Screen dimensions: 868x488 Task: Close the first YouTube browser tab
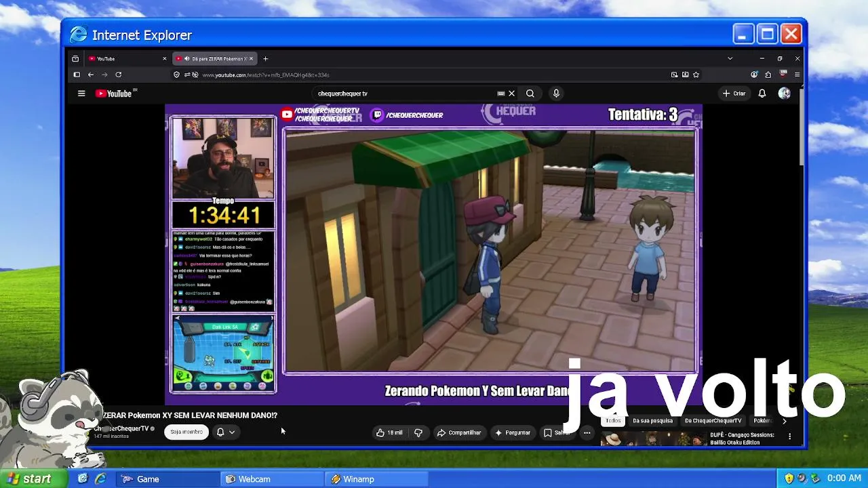point(164,59)
